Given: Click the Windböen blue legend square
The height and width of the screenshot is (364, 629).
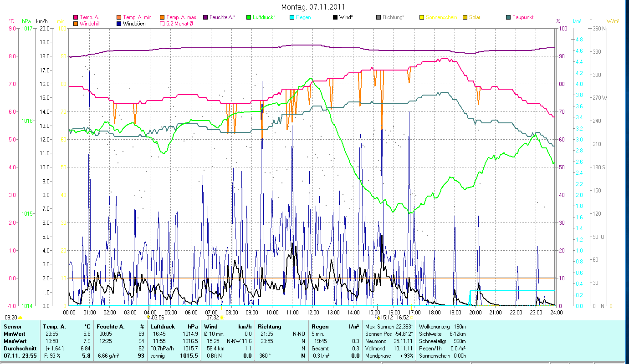Looking at the screenshot, I should click(119, 24).
